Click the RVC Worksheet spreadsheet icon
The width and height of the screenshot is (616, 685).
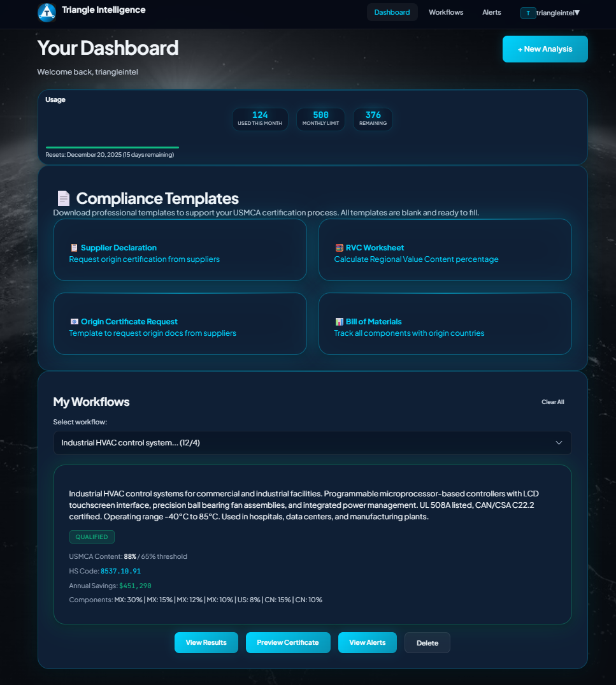coord(338,248)
